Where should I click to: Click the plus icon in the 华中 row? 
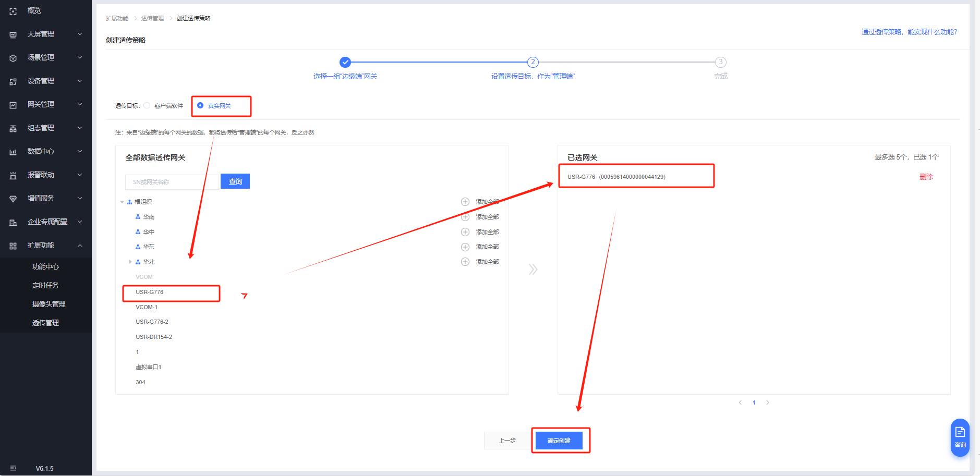tap(465, 232)
